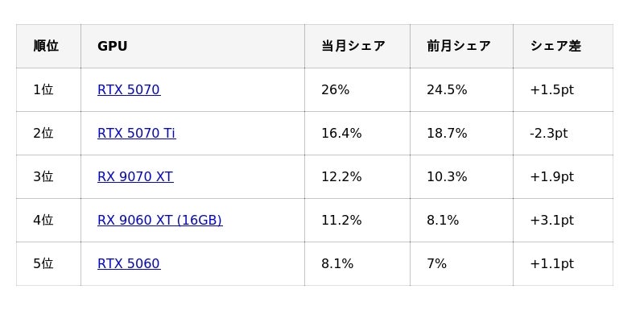Select the 12.2% current share cell
The height and width of the screenshot is (310, 644).
(x=357, y=176)
